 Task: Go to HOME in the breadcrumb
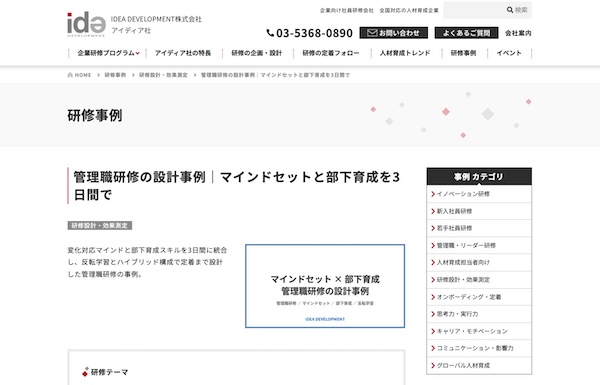[x=83, y=75]
